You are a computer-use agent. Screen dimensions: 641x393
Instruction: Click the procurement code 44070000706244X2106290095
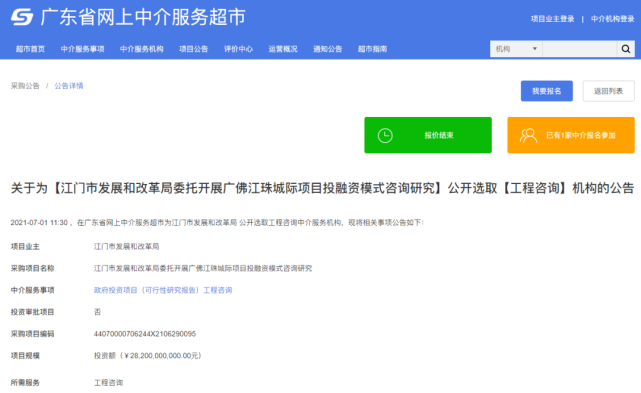click(145, 334)
